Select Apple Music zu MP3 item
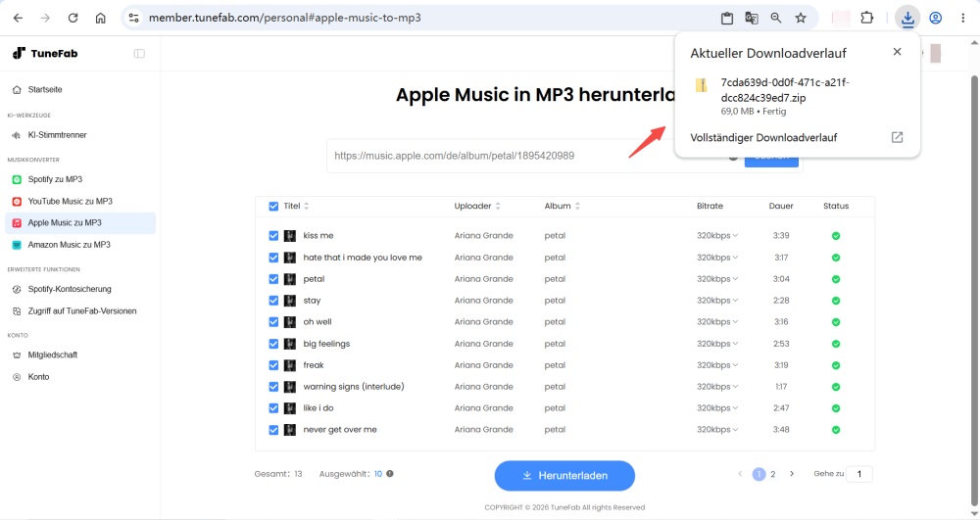 80,223
